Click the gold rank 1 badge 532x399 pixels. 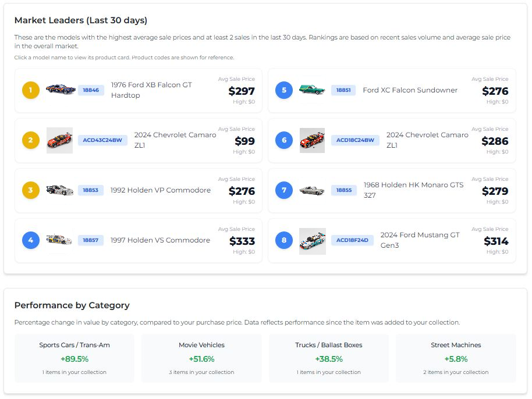(31, 90)
